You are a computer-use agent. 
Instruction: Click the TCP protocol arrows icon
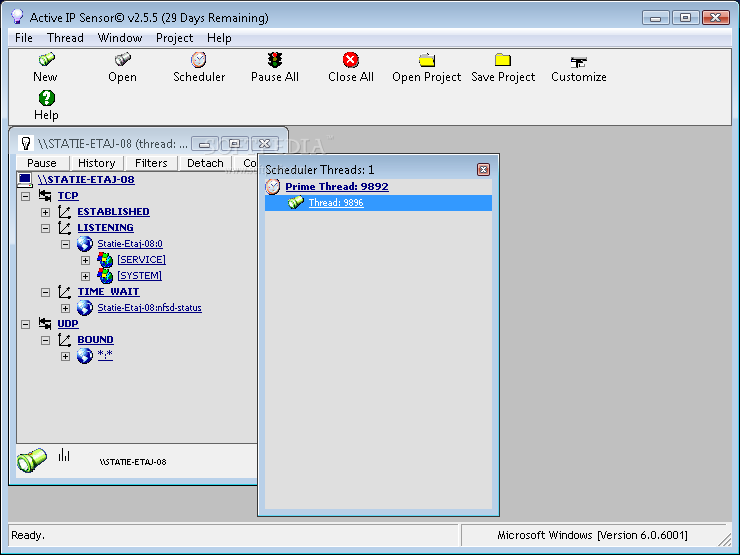click(45, 195)
